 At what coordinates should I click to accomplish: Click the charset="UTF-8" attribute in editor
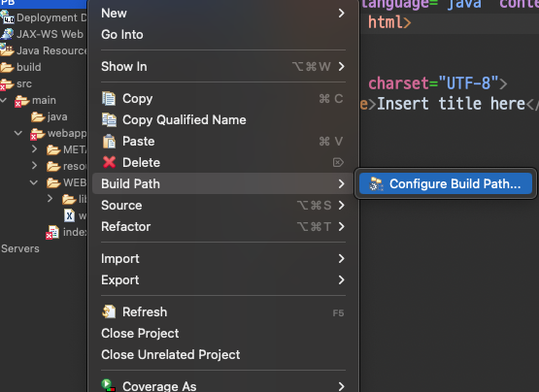tap(433, 83)
